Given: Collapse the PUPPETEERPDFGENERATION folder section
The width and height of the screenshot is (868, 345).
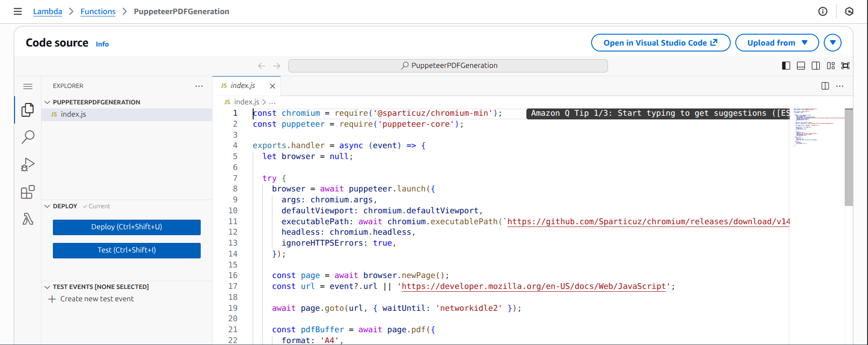Looking at the screenshot, I should 127,102.
